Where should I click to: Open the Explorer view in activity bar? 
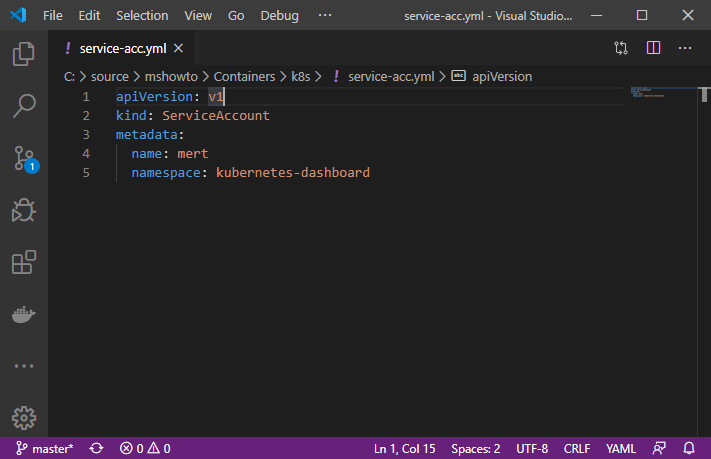pos(24,54)
